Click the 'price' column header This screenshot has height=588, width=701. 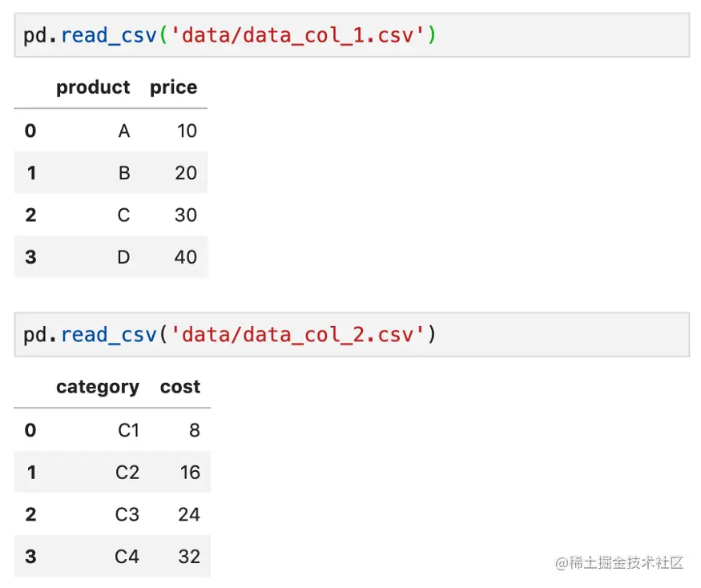173,87
